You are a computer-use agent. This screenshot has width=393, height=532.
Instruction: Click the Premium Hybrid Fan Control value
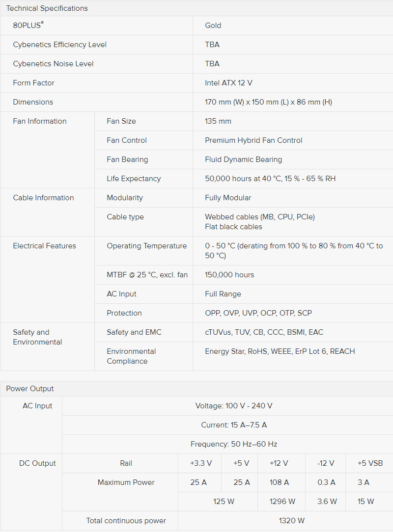pyautogui.click(x=253, y=140)
